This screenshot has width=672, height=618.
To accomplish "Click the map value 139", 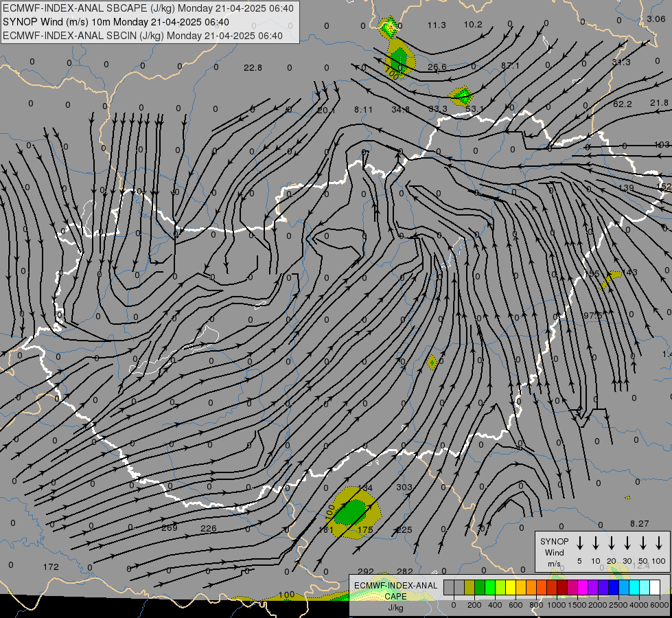I will pos(627,188).
